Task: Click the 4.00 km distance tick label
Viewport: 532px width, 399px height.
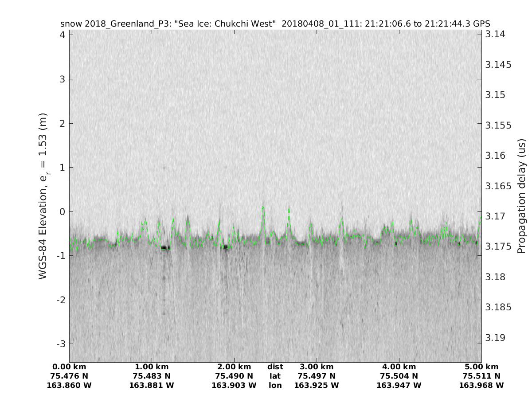Action: (399, 367)
